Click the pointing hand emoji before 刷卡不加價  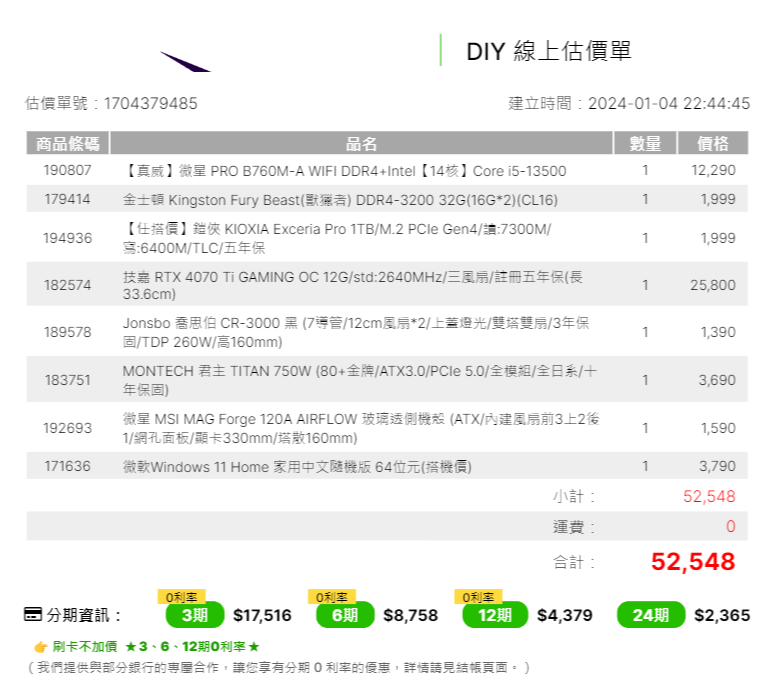click(x=41, y=647)
